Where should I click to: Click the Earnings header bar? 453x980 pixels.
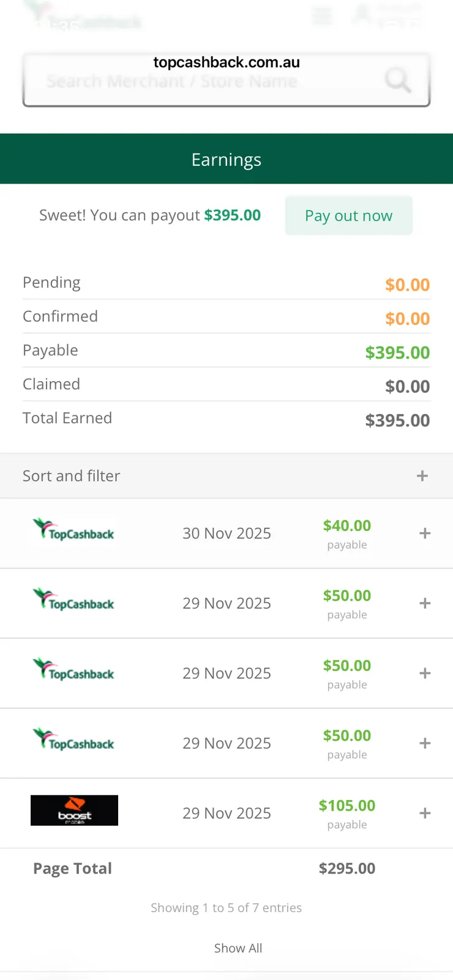226,159
